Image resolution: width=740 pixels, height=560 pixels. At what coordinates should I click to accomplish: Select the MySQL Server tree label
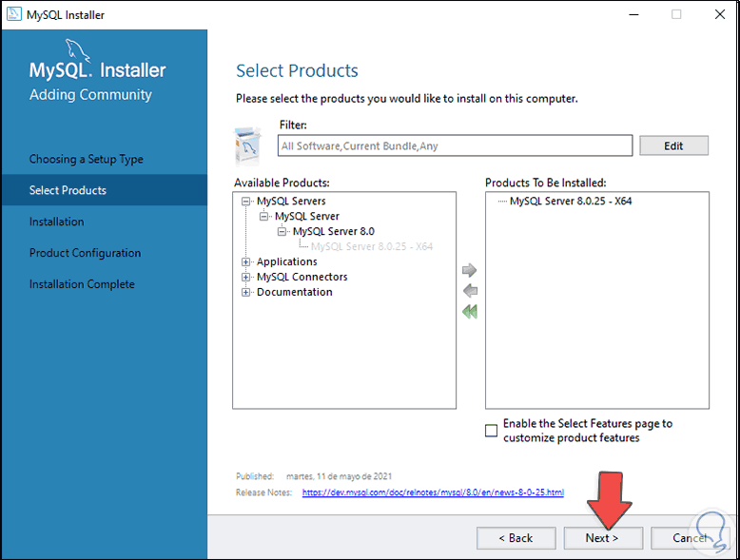pos(307,216)
